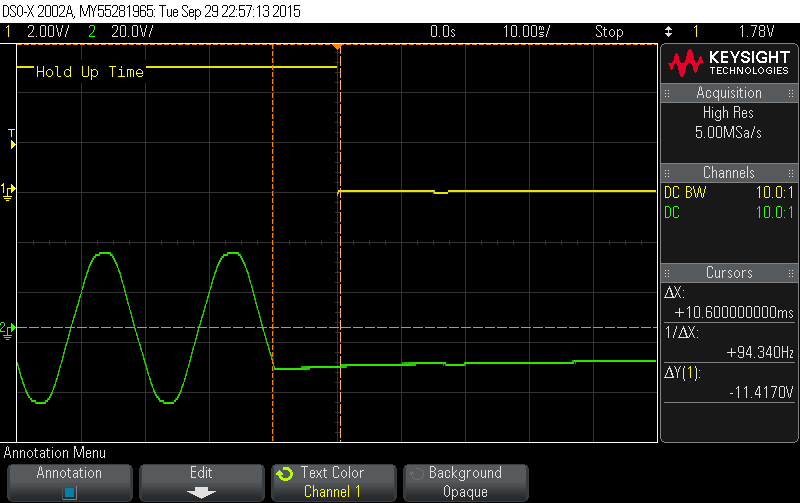This screenshot has width=800, height=503.
Task: Change Text Color Channel 1 softkey
Action: pyautogui.click(x=333, y=483)
